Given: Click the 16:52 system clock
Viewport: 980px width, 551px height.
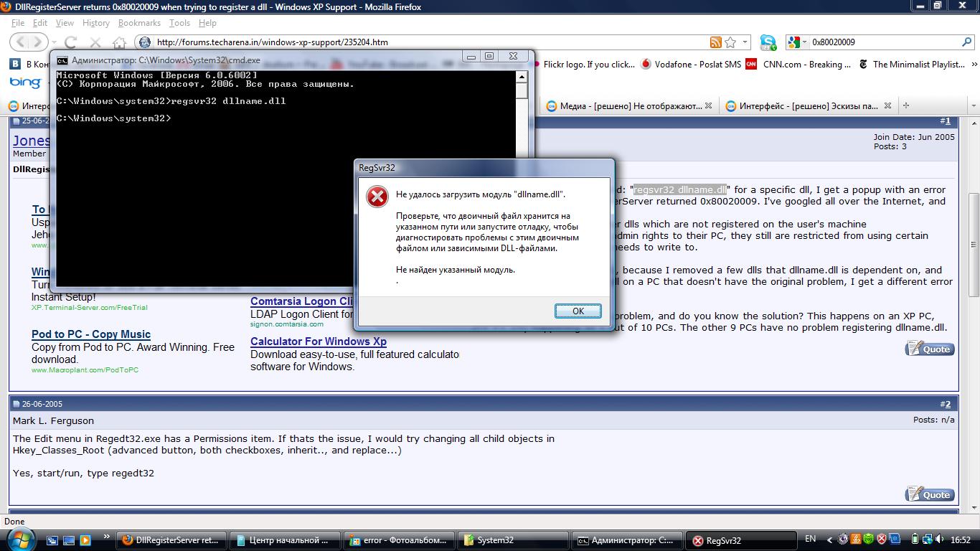Looking at the screenshot, I should [961, 540].
